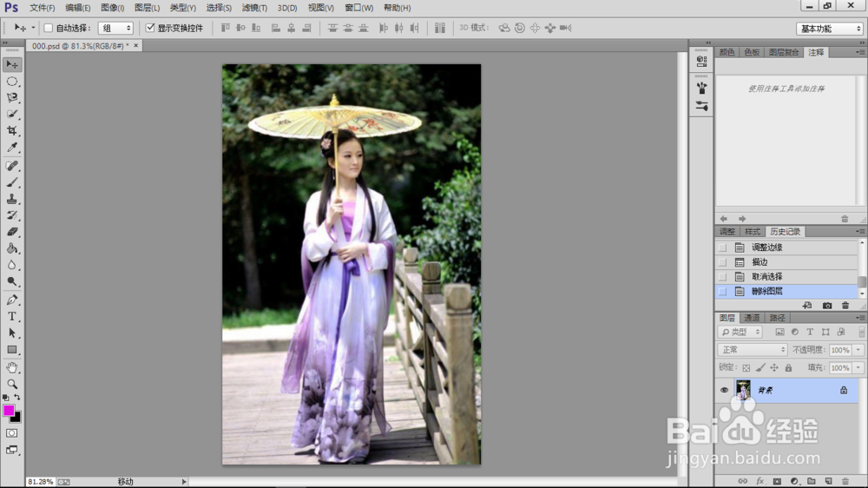Viewport: 868px width, 488px height.
Task: Click the 81.28% zoom level field
Action: point(41,482)
